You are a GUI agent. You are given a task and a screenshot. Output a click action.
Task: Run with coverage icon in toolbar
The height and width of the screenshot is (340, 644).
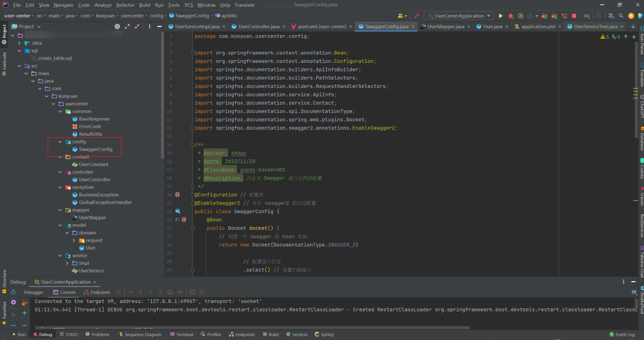pyautogui.click(x=520, y=16)
